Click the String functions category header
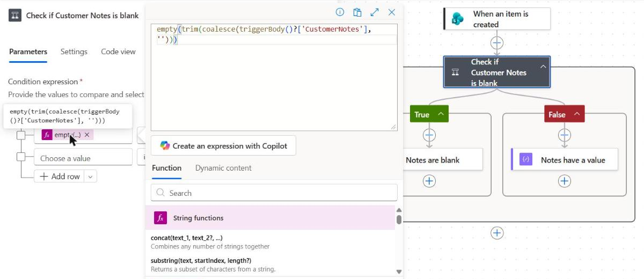 coord(270,218)
